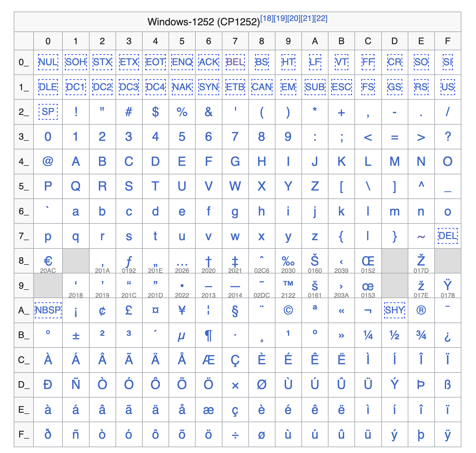The image size is (476, 453).
Task: Click the ESC control code cell
Action: (341, 87)
